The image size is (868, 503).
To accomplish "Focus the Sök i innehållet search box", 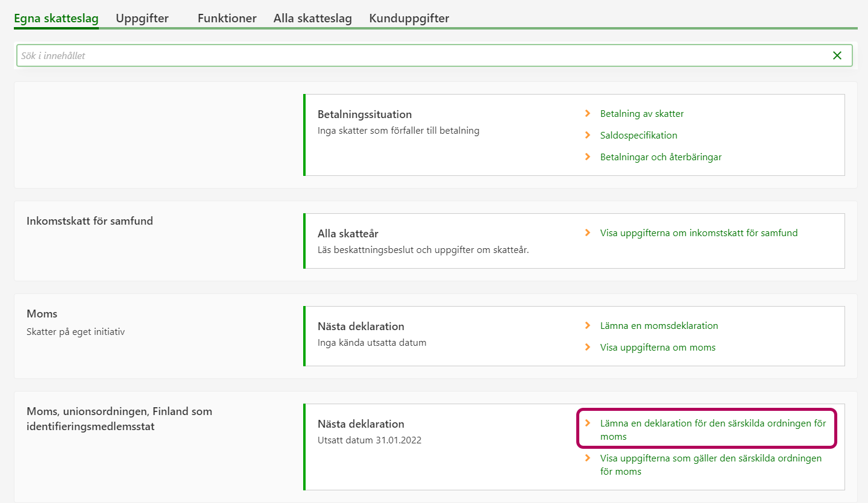I will point(422,55).
